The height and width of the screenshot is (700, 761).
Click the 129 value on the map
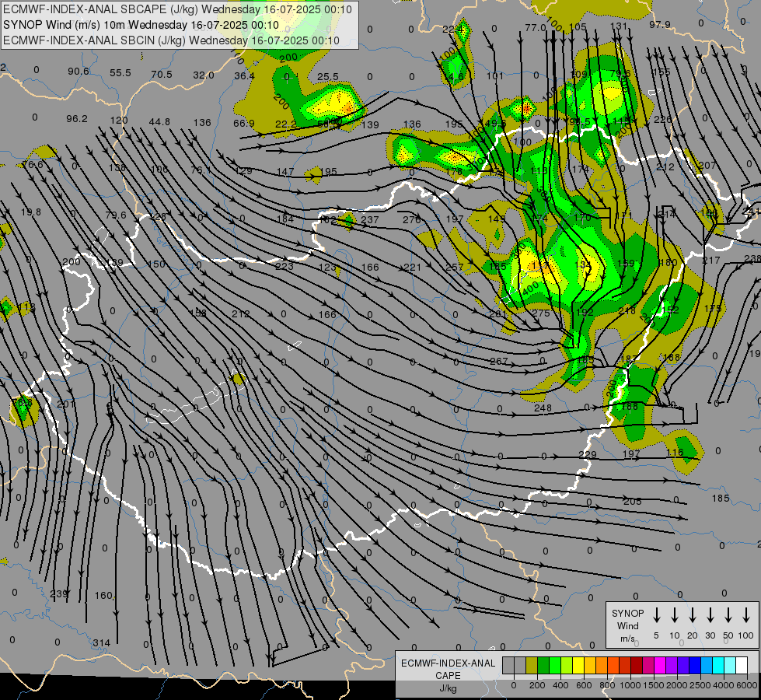coord(243,171)
